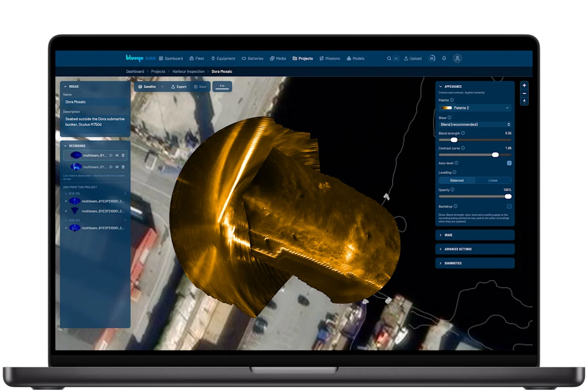Delete the non-highlighted recording in Recordings list
This screenshot has width=588, height=392.
click(x=123, y=167)
